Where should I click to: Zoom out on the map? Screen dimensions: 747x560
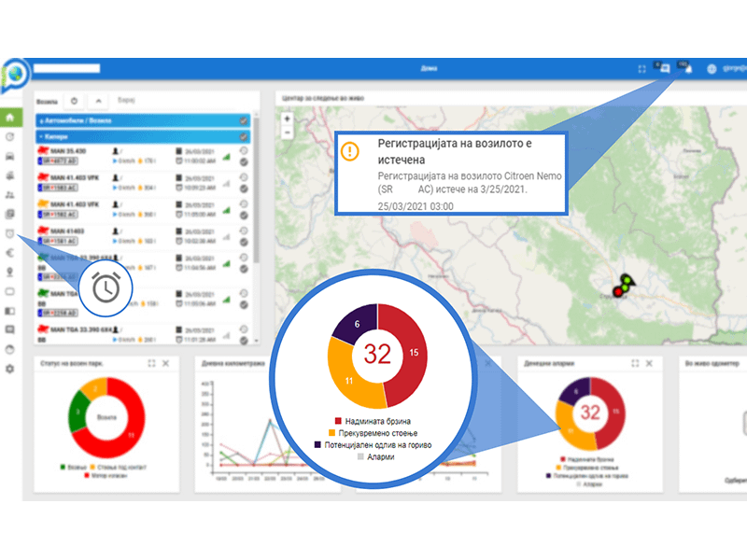287,133
